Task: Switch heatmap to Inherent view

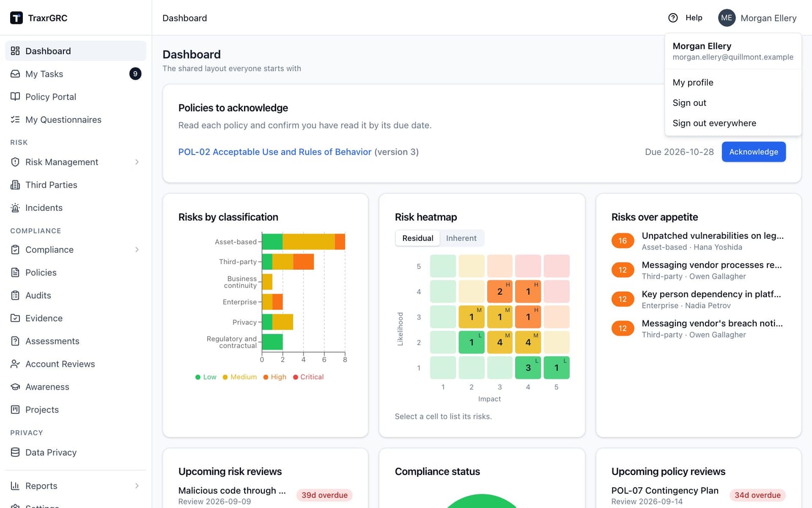Action: pos(461,238)
